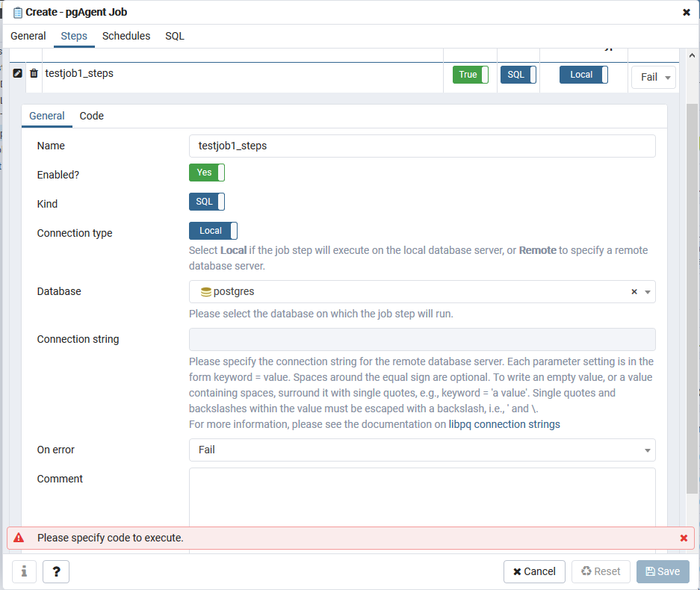
Task: Click the info icon in the bottom-left corner
Action: click(x=23, y=571)
